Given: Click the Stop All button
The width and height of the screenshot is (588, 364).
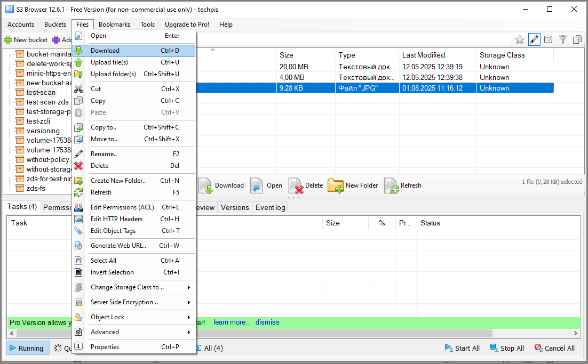Looking at the screenshot, I should pos(507,348).
